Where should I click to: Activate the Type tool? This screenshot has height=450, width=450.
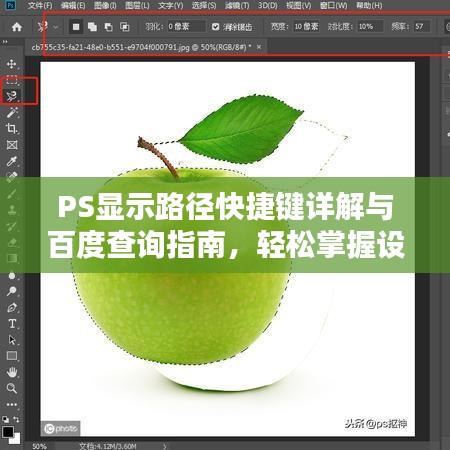click(x=12, y=323)
